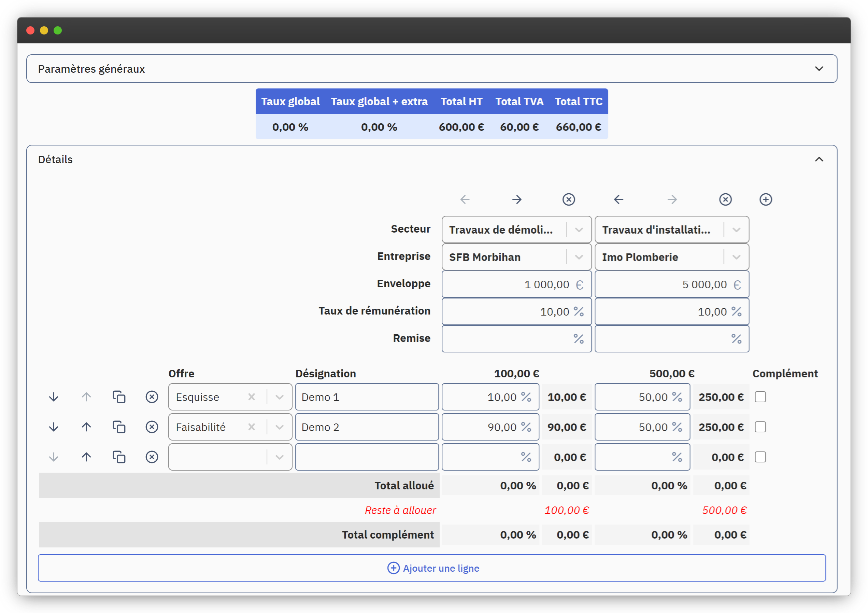Click the empty row's second percentage field
868x613 pixels.
[642, 457]
